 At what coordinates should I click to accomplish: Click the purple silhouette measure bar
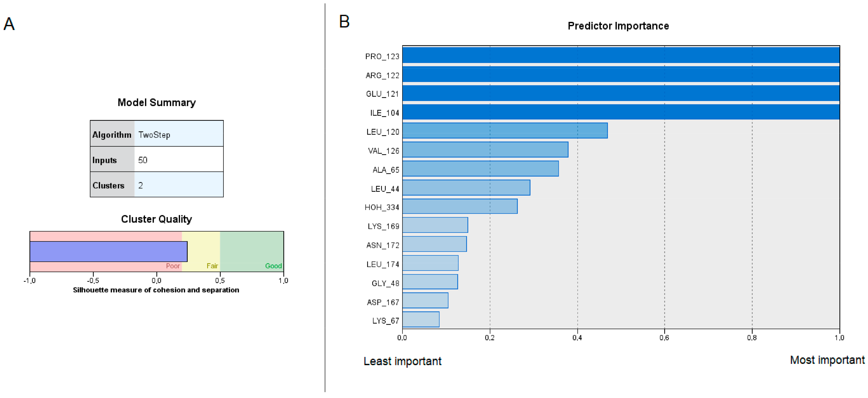pyautogui.click(x=109, y=252)
